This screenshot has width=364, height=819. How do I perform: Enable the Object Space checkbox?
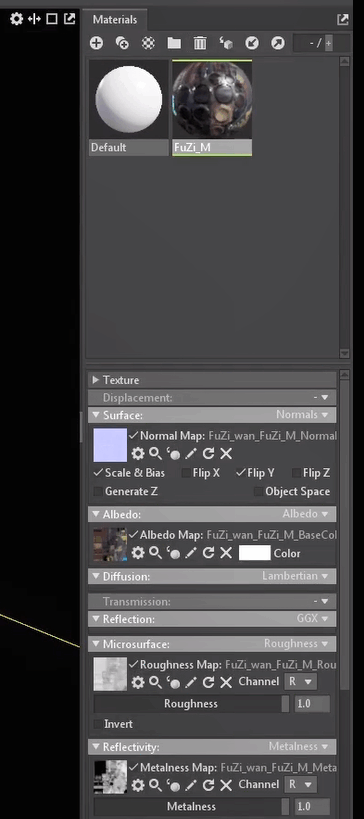pos(258,492)
